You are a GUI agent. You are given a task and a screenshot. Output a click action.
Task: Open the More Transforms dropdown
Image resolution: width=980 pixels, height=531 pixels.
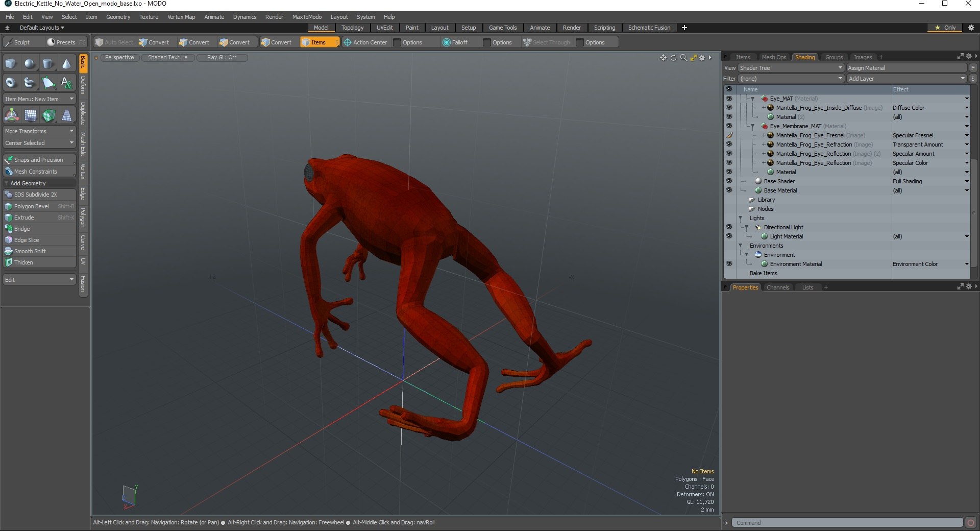(x=39, y=131)
